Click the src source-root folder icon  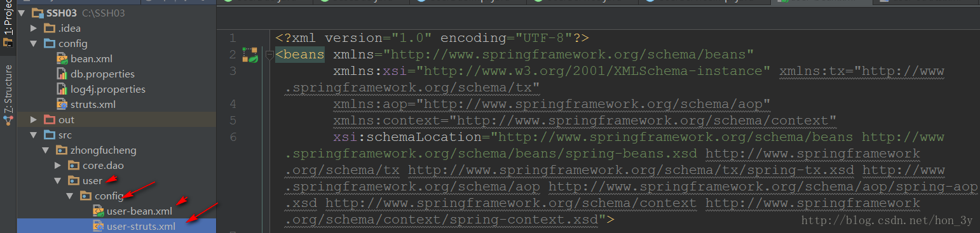[49, 135]
